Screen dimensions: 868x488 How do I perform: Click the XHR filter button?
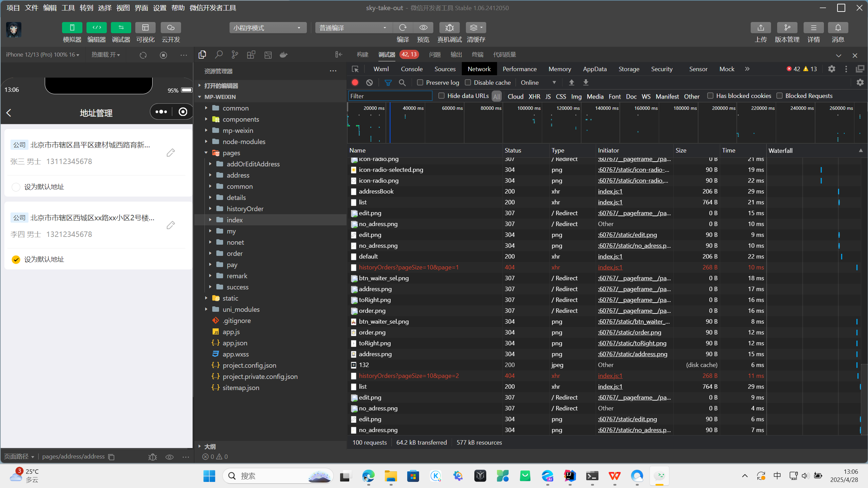(x=534, y=96)
